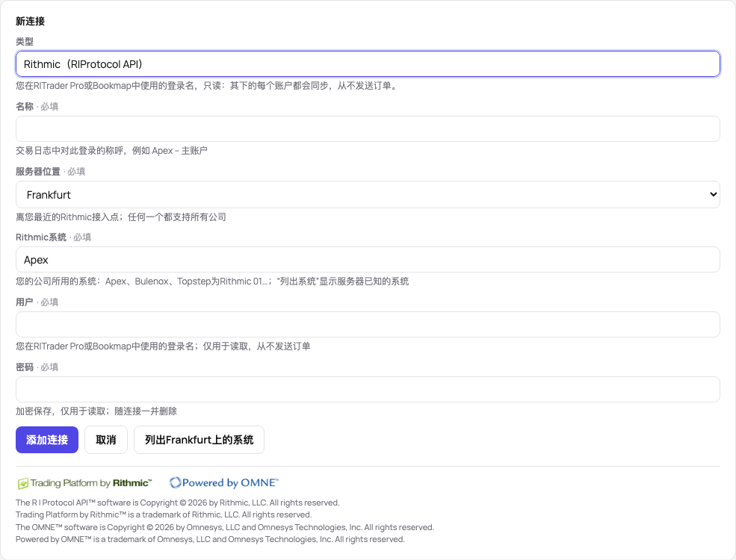The height and width of the screenshot is (560, 736).
Task: Click 列出Frankfurt上的系统 button
Action: pos(199,440)
